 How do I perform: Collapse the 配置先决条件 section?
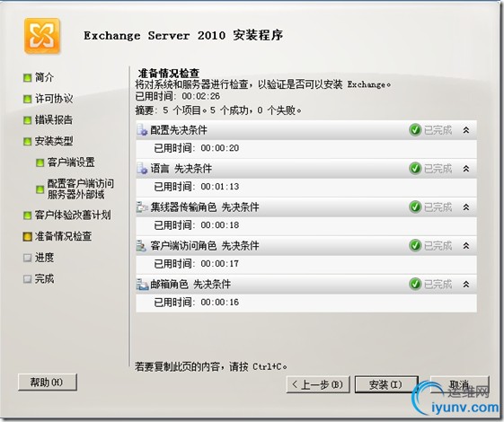tap(466, 130)
